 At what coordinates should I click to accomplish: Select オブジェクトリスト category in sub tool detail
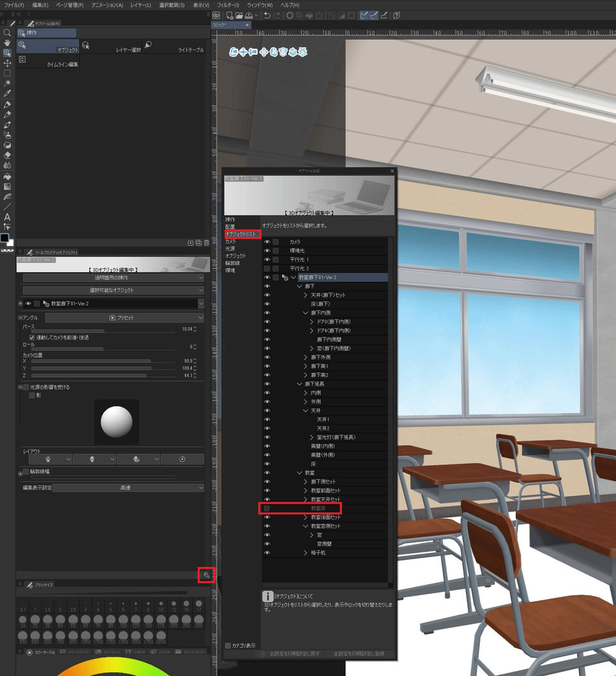click(242, 234)
